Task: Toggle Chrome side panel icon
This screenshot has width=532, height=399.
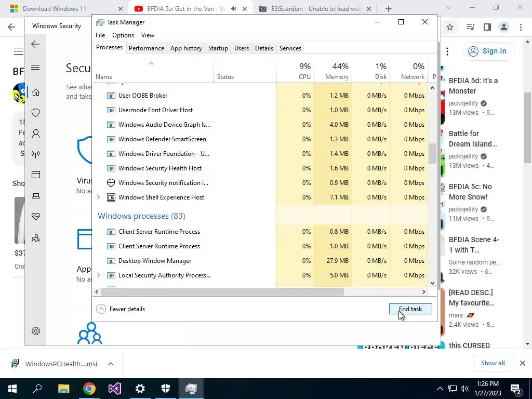Action: [x=487, y=27]
